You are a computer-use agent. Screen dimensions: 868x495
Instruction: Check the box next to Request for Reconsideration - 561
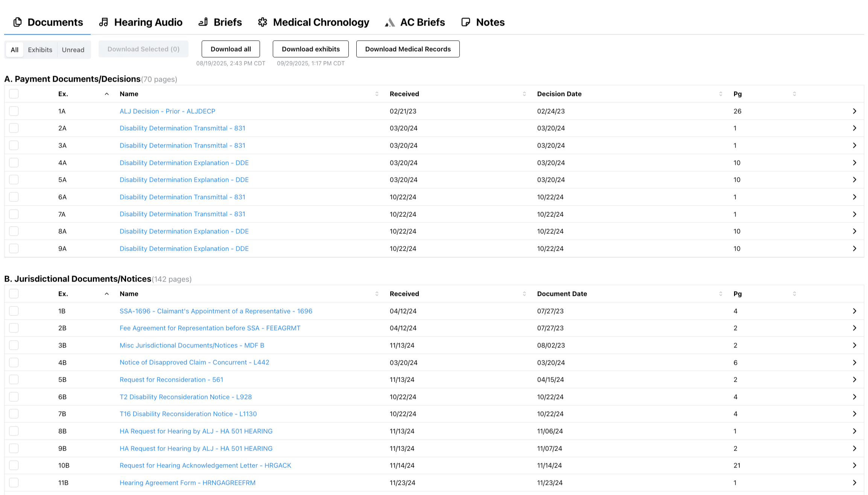[x=14, y=379]
